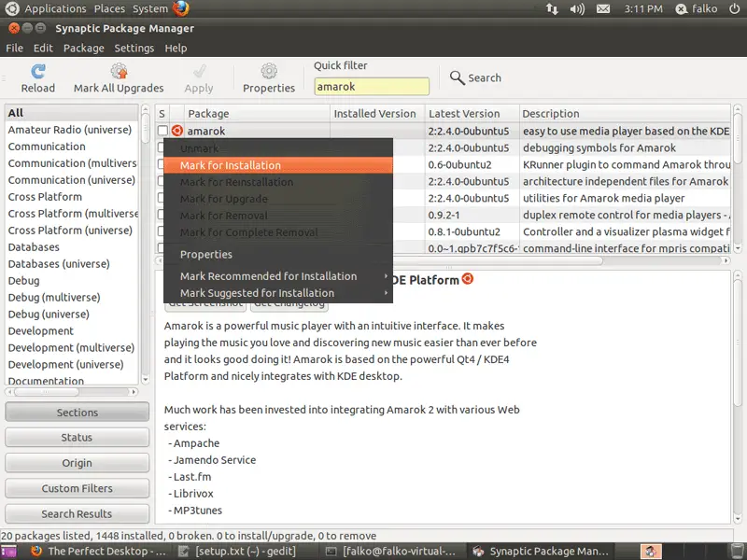Image resolution: width=747 pixels, height=560 pixels.
Task: Click the Ubuntu logo beside the 'DE Platform' heading
Action: (x=468, y=278)
